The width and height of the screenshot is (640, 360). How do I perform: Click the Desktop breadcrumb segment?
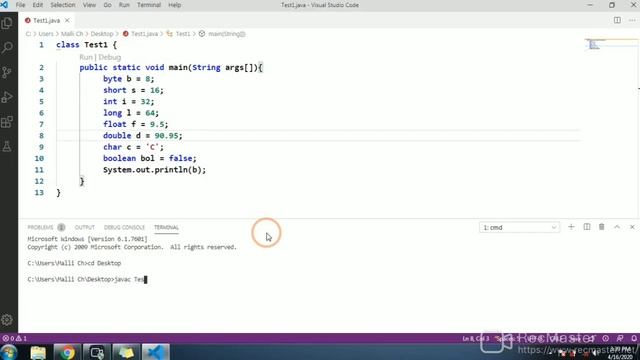click(x=102, y=34)
